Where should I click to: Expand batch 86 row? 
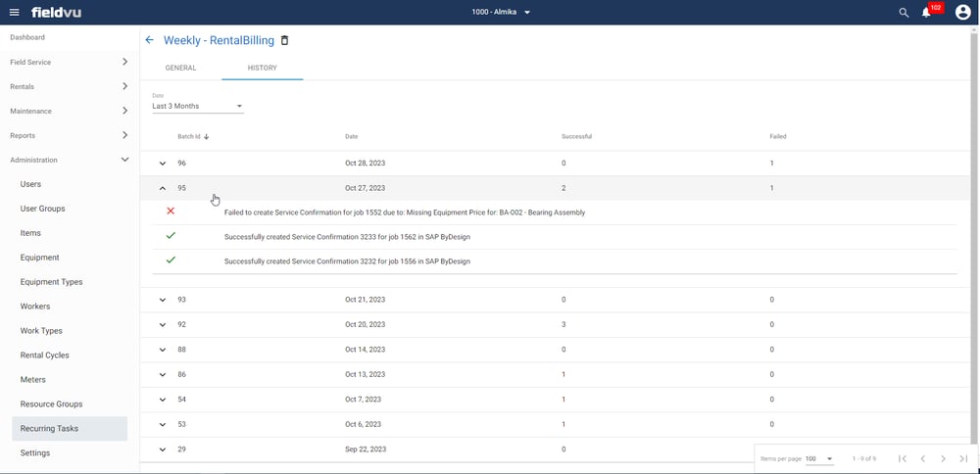(x=163, y=375)
